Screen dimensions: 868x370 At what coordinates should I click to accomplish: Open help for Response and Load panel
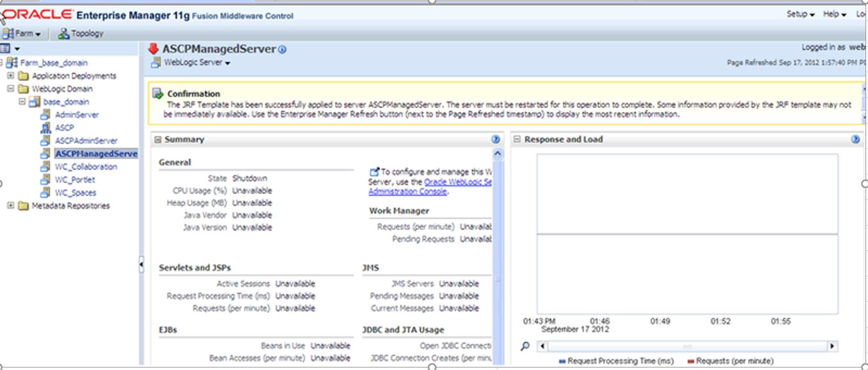click(x=856, y=140)
